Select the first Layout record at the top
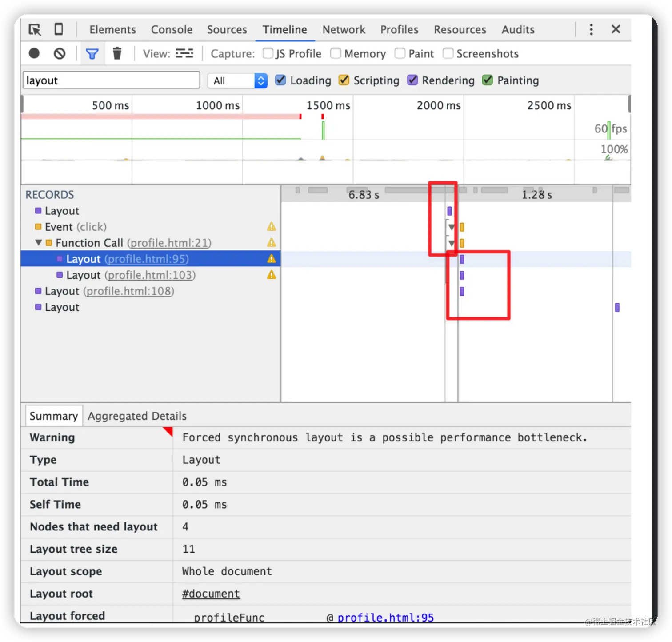 click(151, 211)
